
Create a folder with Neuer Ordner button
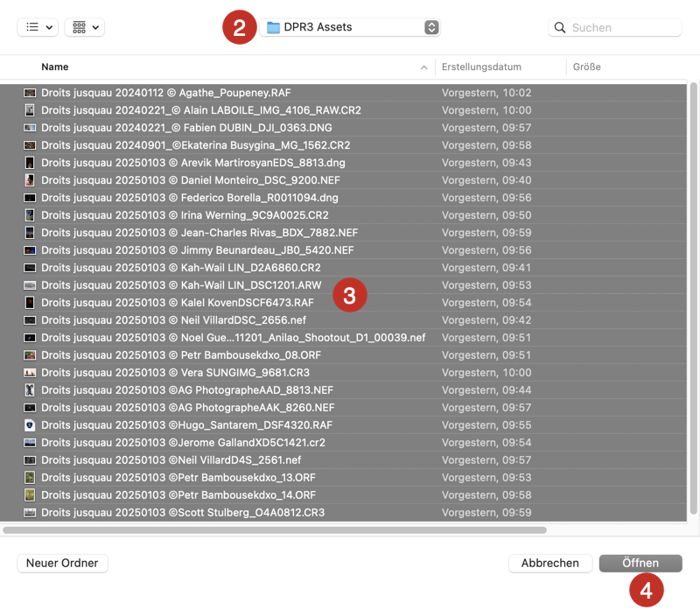pos(62,563)
